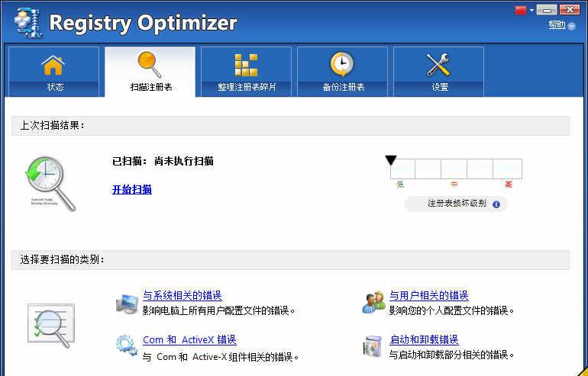Click the 低 gauge label
Screen dimensions: 588x376
tap(400, 185)
